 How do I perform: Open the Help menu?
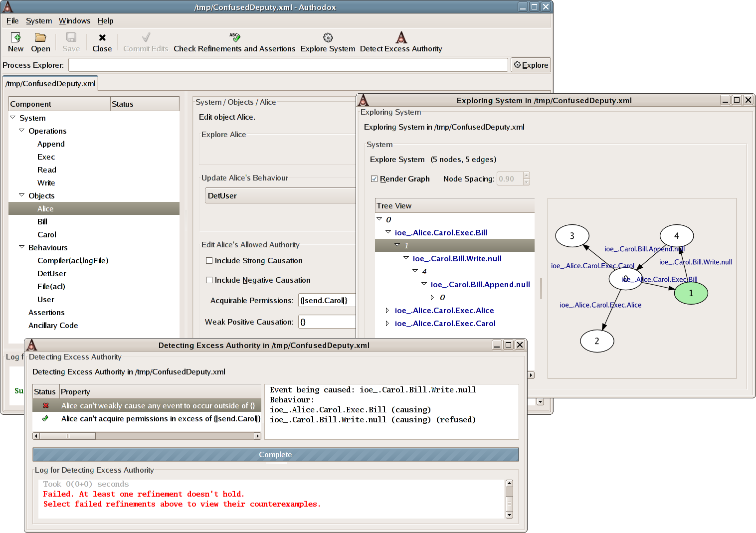pos(106,20)
